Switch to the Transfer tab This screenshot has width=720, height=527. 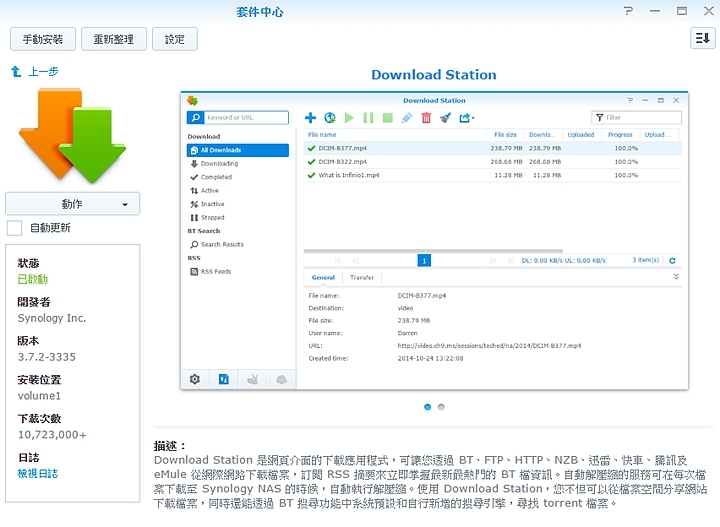[362, 278]
